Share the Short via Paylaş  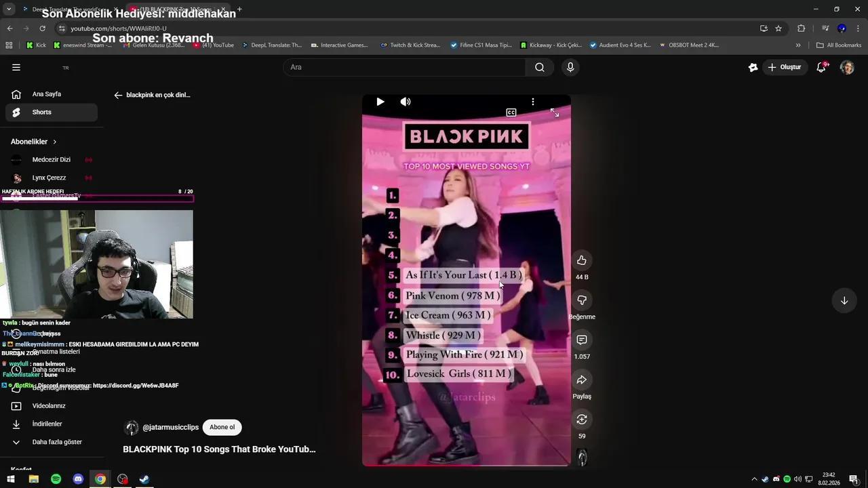tap(582, 380)
